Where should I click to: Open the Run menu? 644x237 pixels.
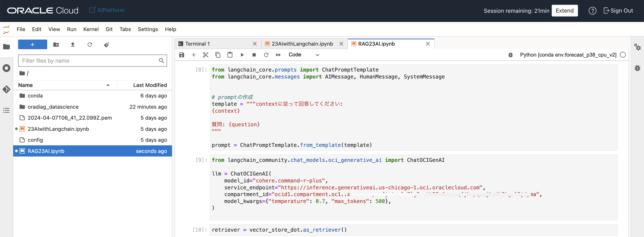coord(72,29)
